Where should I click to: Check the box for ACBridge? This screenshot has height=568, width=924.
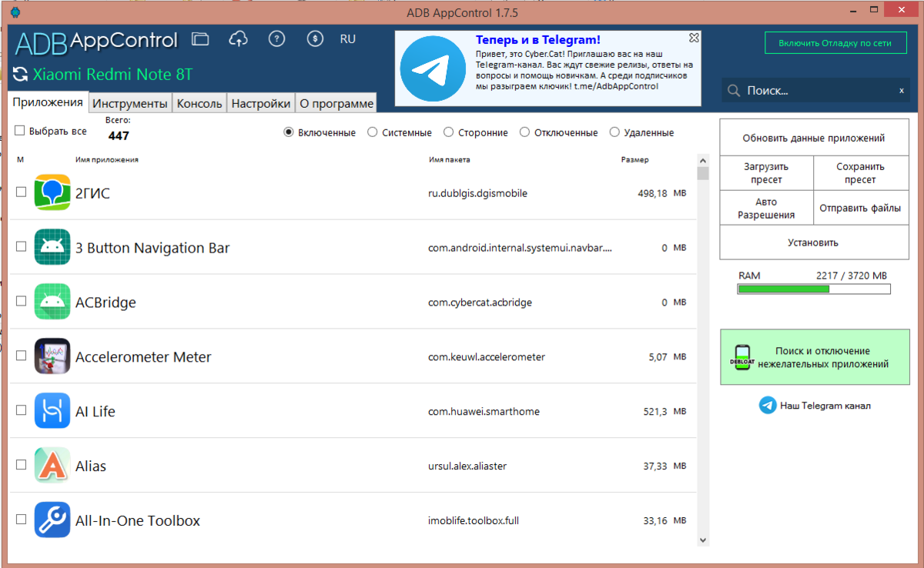tap(22, 302)
